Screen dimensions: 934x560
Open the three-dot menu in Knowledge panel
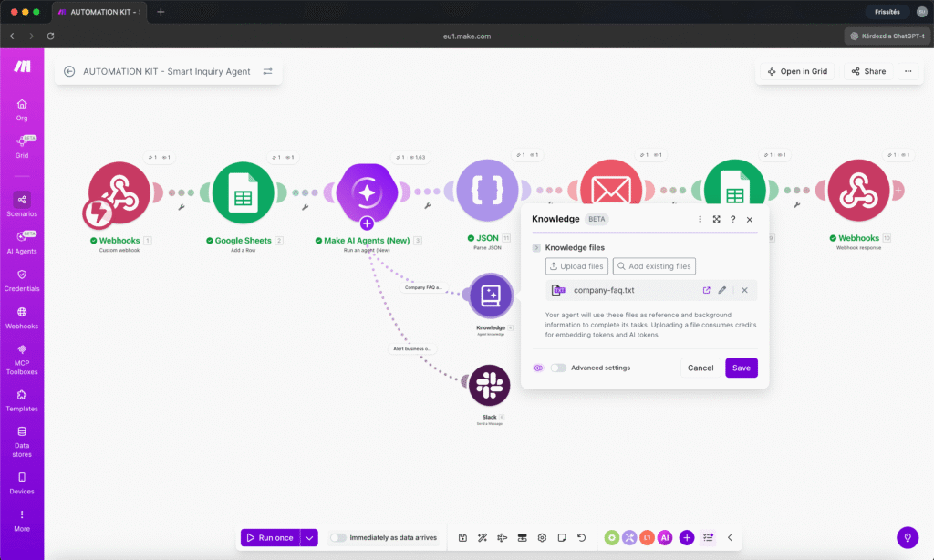[700, 219]
